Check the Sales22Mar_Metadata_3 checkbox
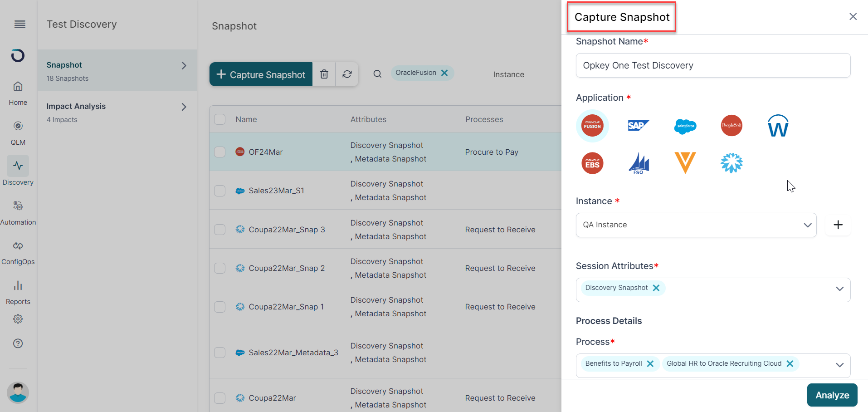The image size is (868, 412). [220, 353]
